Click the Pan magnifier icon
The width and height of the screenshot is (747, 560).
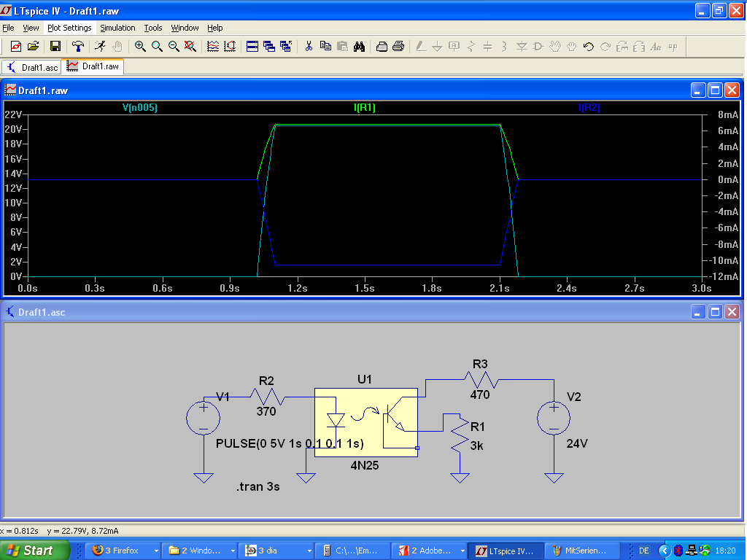pos(157,47)
